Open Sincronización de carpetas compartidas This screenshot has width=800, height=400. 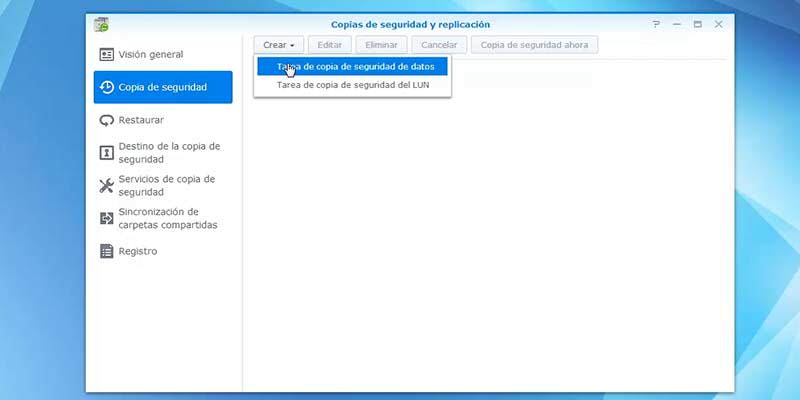click(163, 218)
